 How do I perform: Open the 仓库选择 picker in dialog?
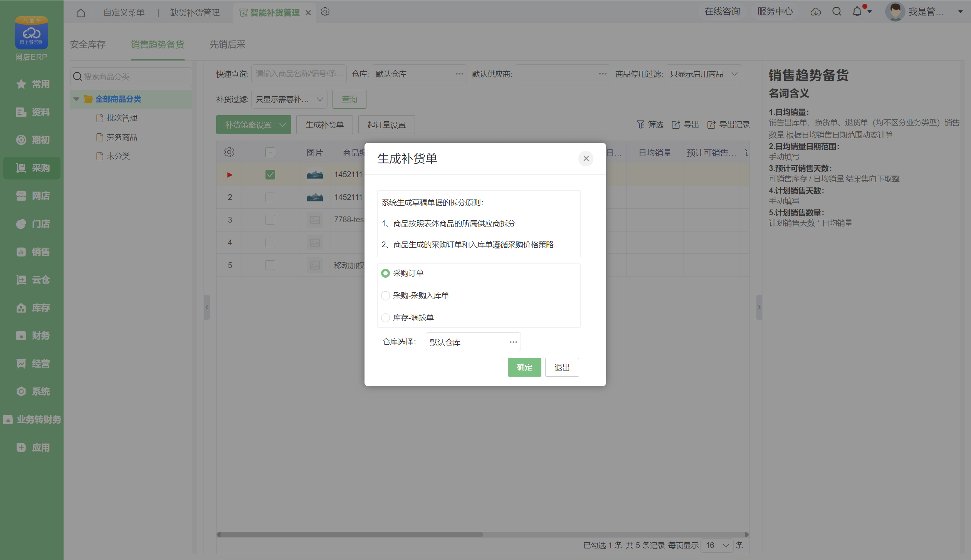click(x=513, y=342)
